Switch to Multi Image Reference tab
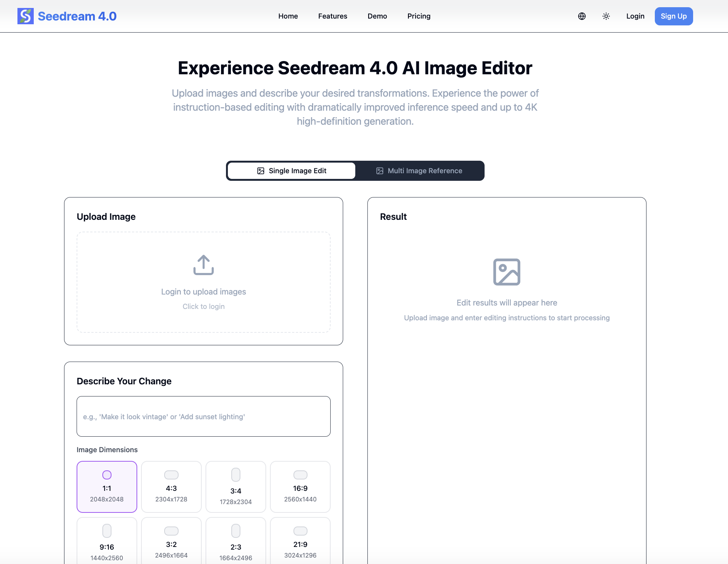Viewport: 728px width, 564px height. [419, 171]
